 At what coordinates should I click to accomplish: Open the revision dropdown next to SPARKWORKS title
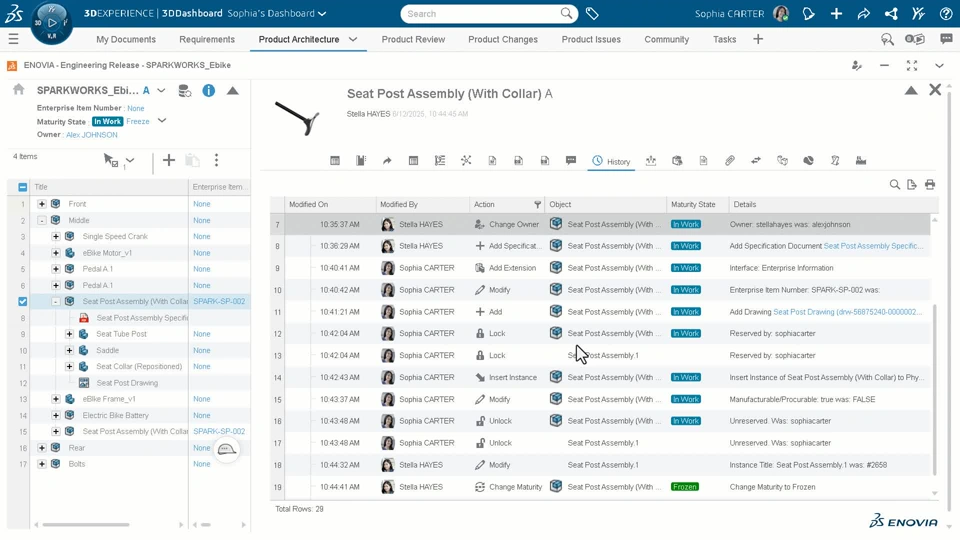161,91
